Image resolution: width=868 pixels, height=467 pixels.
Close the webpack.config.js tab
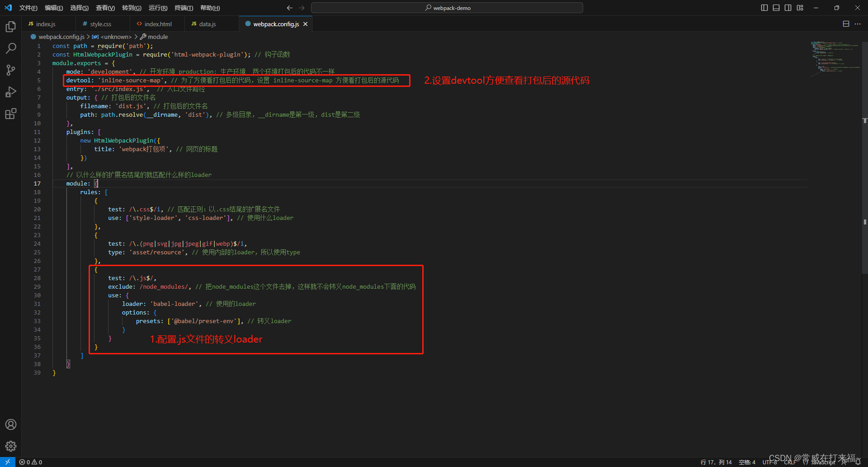(x=306, y=24)
